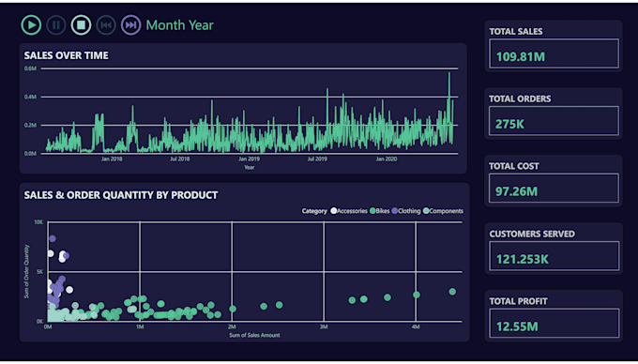The height and width of the screenshot is (364, 638).
Task: Click the topmost purple clothing scatter point
Action: click(53, 238)
